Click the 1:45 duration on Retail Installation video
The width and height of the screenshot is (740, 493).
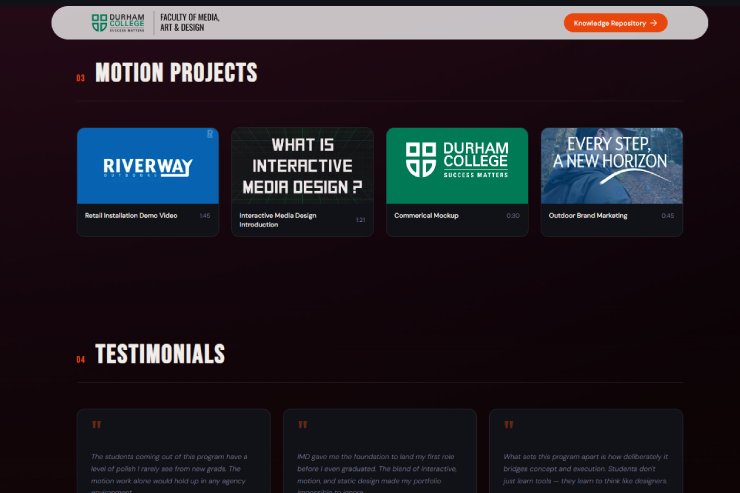[x=204, y=216]
